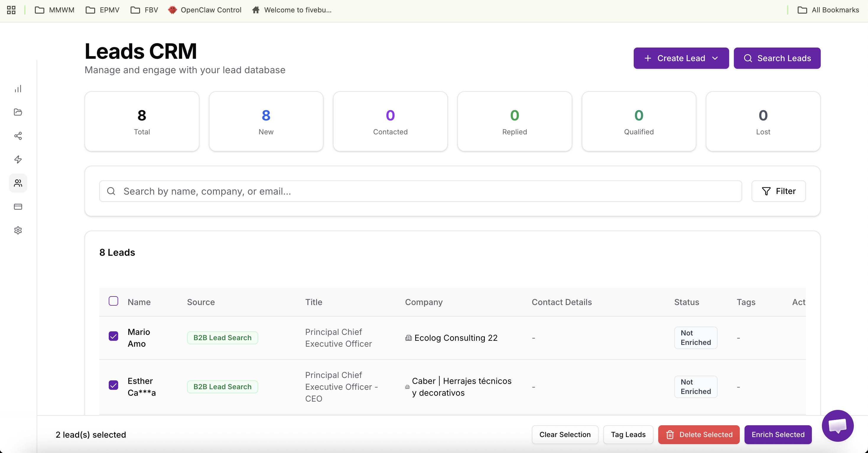Open the Filter dropdown next to search
This screenshot has height=453, width=868.
pyautogui.click(x=778, y=191)
